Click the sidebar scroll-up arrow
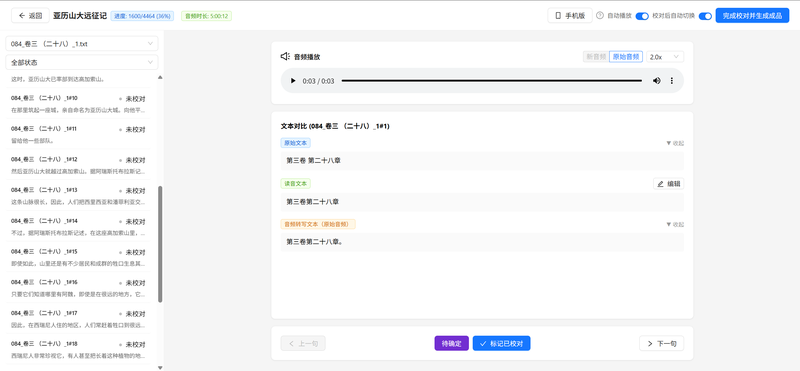 coord(160,78)
